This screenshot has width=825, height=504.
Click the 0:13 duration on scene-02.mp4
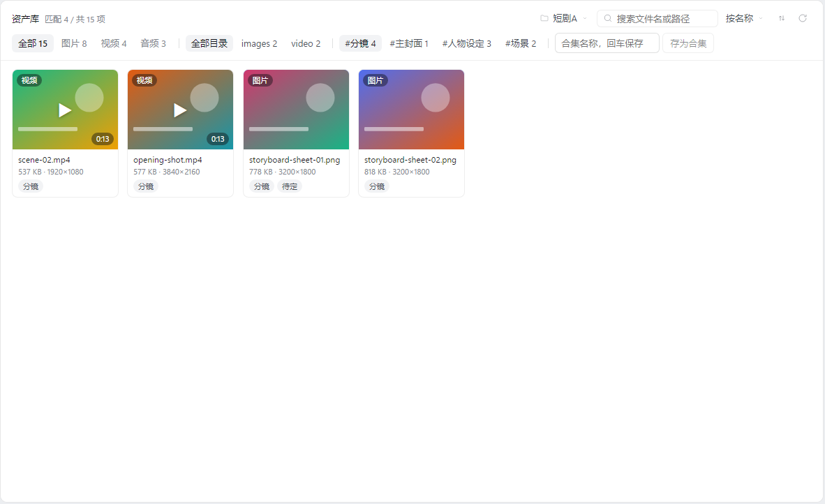103,139
